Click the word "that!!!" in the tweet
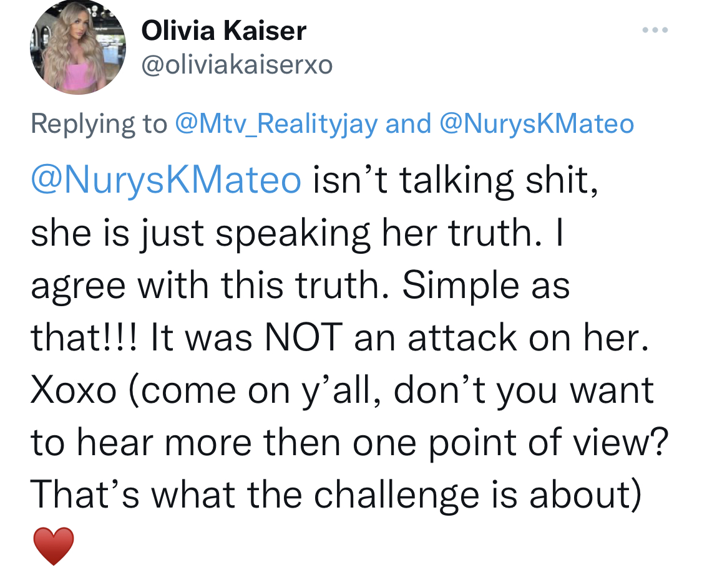Image resolution: width=702 pixels, height=588 pixels. click(85, 337)
